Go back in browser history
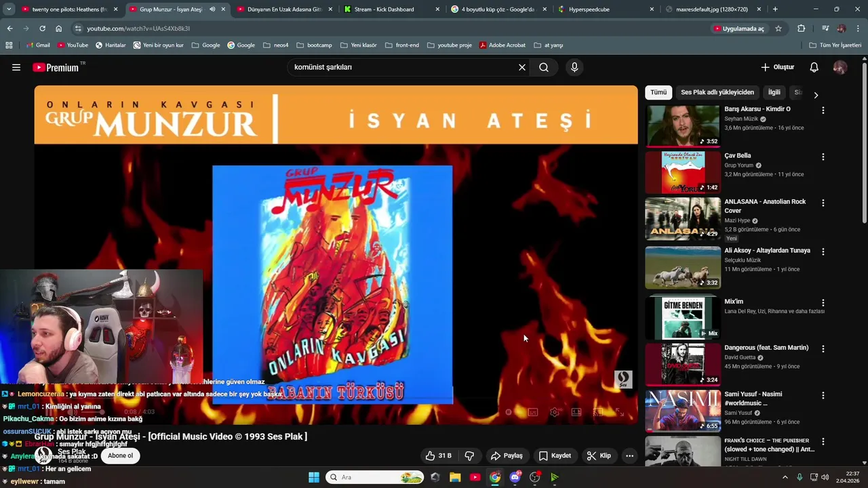Image resolution: width=868 pixels, height=488 pixels. point(9,28)
